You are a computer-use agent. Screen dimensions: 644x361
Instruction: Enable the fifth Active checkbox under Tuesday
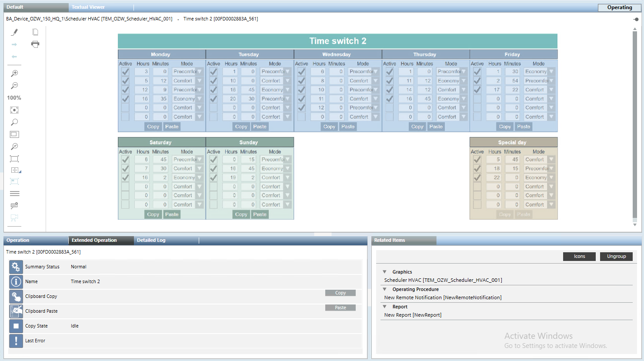tap(214, 107)
